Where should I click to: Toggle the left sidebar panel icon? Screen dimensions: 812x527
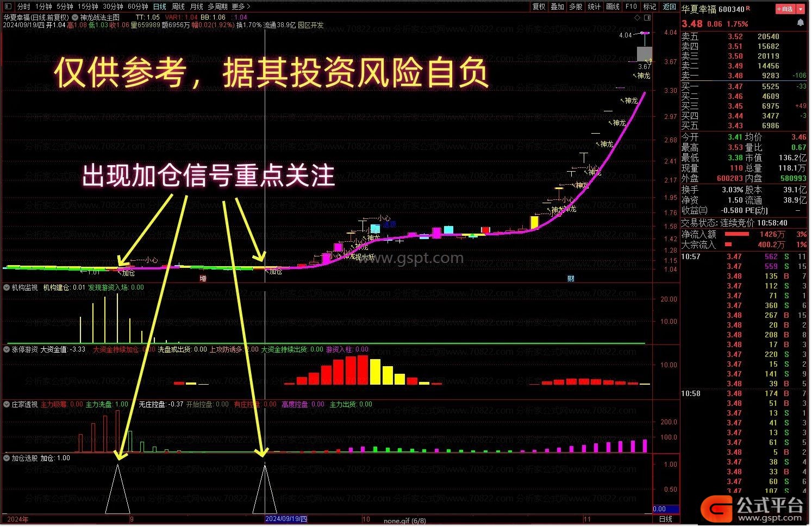point(7,7)
